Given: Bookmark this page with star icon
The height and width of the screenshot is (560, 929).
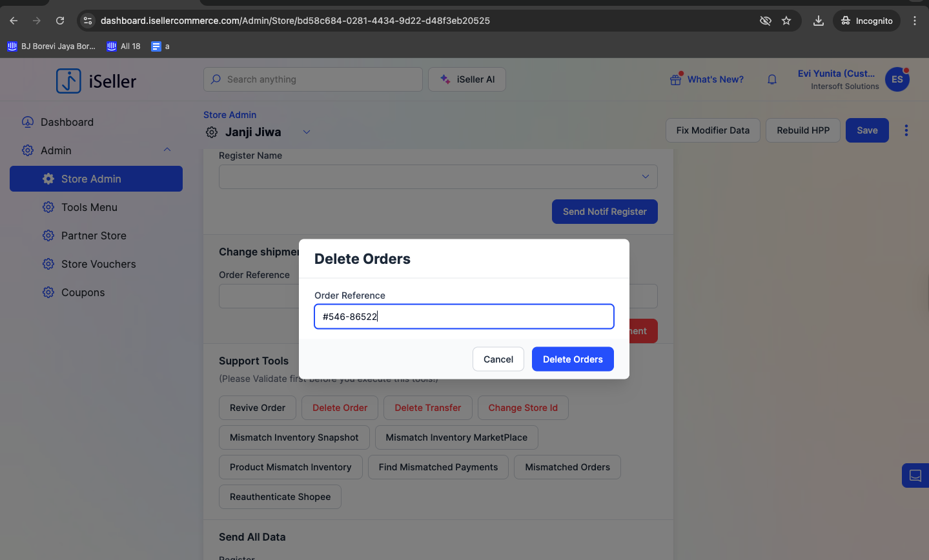Looking at the screenshot, I should pos(786,21).
